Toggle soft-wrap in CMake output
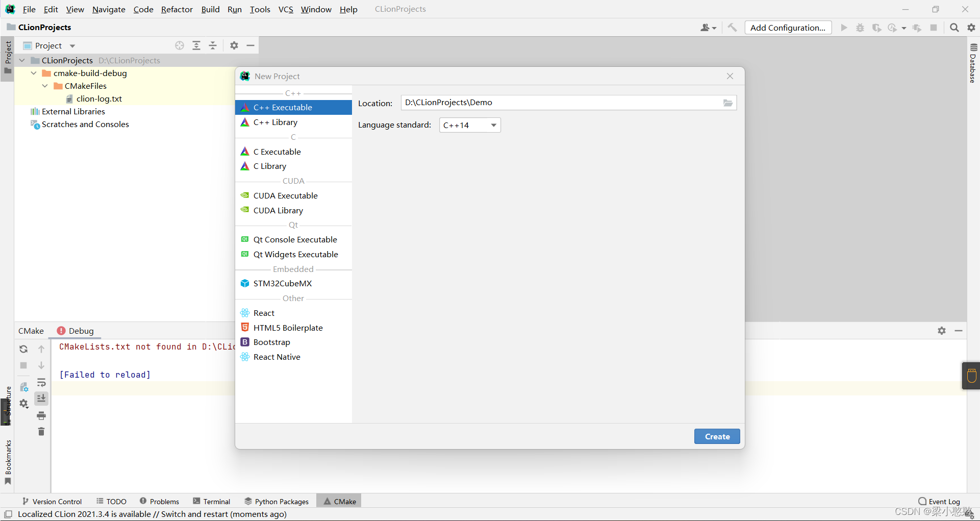Viewport: 980px width, 521px height. (x=41, y=382)
